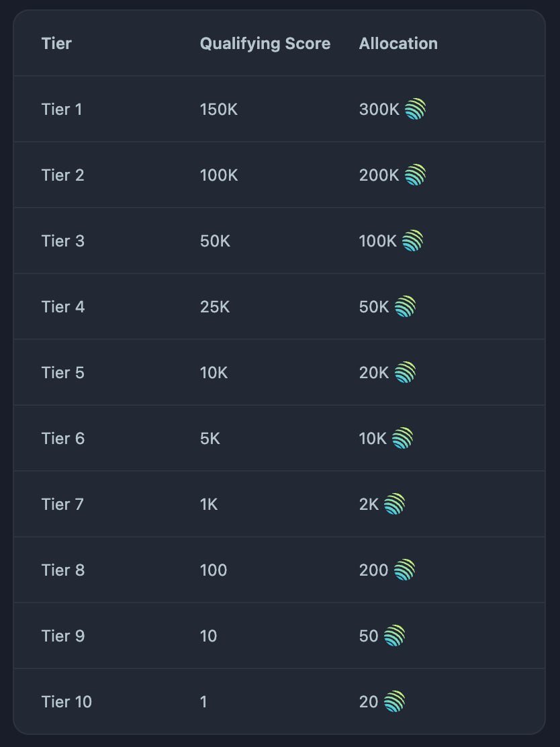
Task: Click the 25K qualifying score value
Action: 215,306
